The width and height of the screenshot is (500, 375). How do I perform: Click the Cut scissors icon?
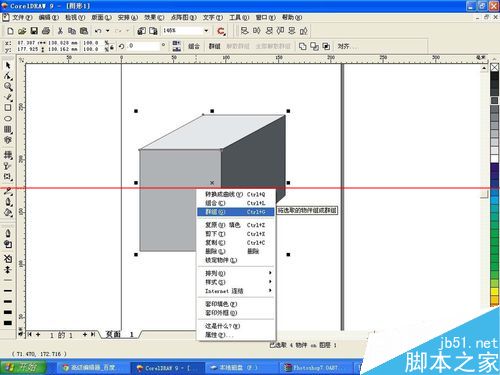pyautogui.click(x=60, y=31)
